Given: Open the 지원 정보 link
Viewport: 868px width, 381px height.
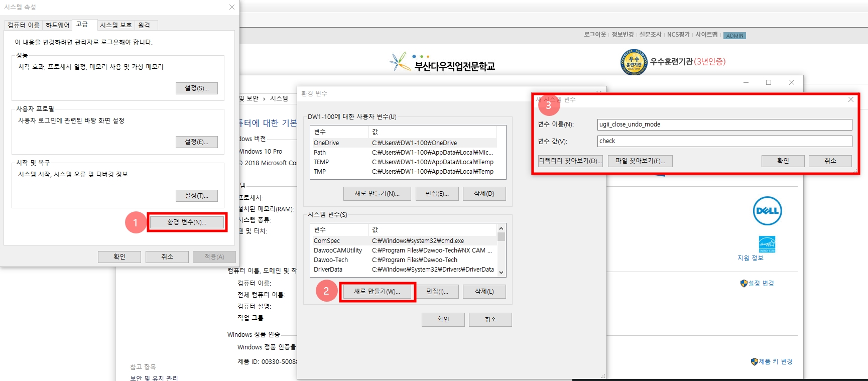Looking at the screenshot, I should click(x=750, y=258).
